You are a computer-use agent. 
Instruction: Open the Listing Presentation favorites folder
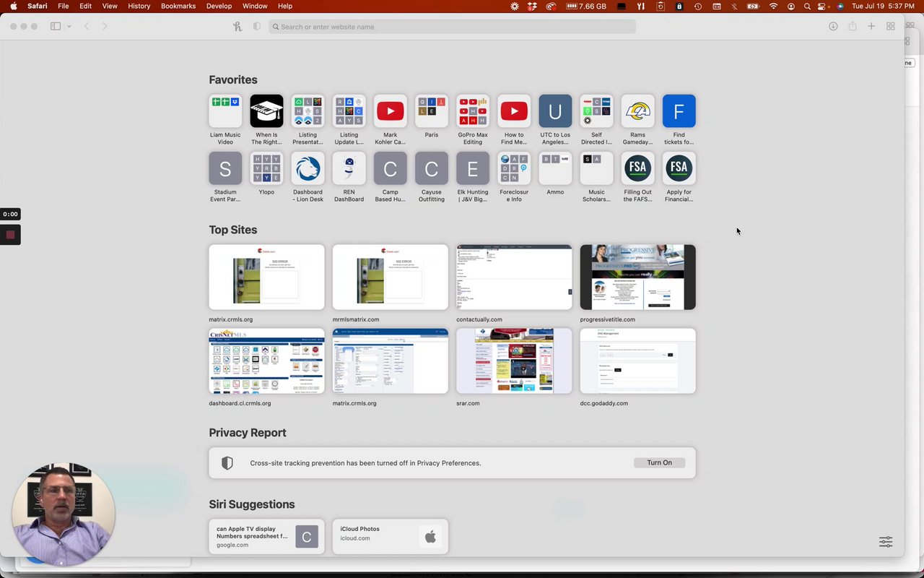pos(308,111)
